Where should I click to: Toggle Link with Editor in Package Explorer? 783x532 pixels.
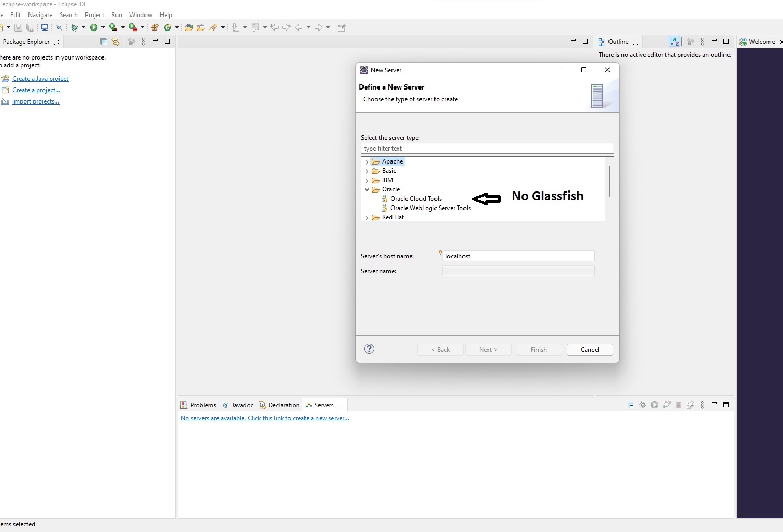[115, 41]
